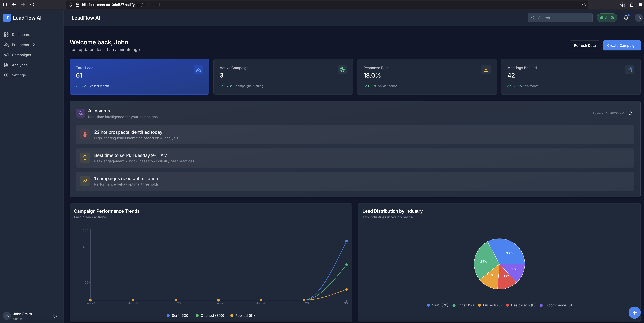Open the JS user avatar menu
This screenshot has width=644, height=323.
638,18
